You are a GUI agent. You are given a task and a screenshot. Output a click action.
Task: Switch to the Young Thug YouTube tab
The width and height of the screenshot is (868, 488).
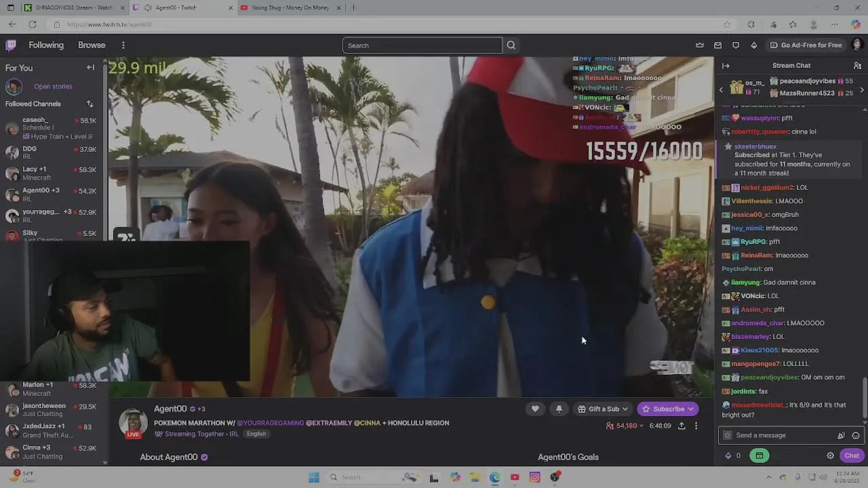(290, 7)
